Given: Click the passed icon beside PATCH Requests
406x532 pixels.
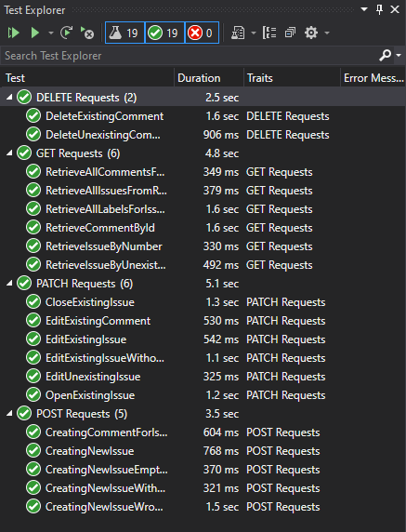Looking at the screenshot, I should click(x=24, y=284).
